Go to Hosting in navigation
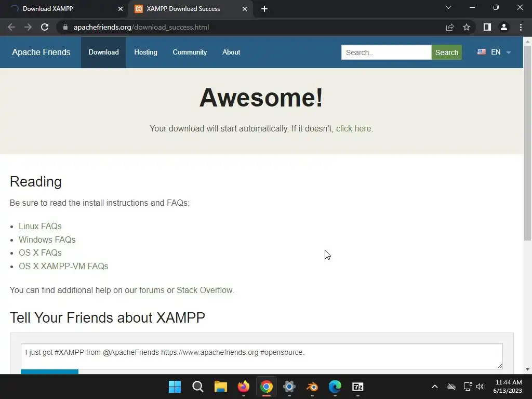The width and height of the screenshot is (532, 399). [145, 52]
